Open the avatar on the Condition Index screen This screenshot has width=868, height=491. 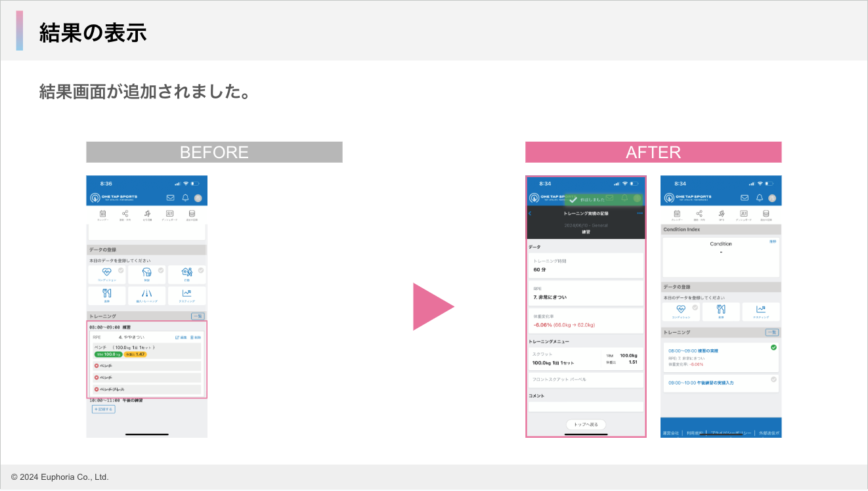coord(772,198)
